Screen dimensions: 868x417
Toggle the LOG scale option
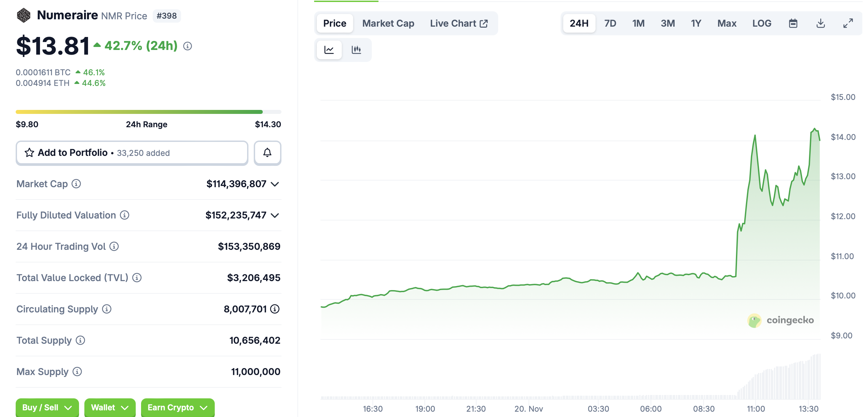[762, 23]
